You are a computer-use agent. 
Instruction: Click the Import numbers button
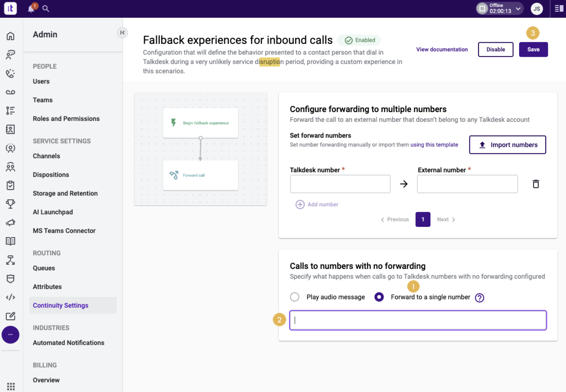tap(507, 145)
